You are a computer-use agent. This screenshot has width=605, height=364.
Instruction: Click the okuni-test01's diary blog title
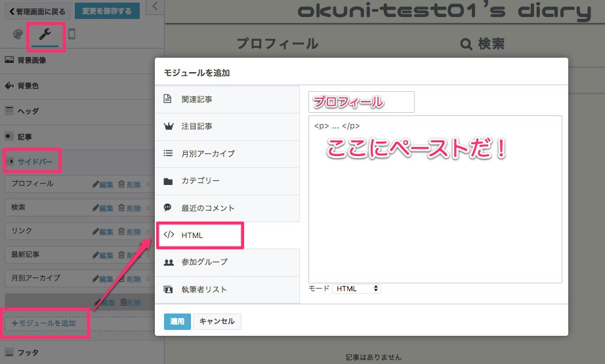pyautogui.click(x=444, y=12)
